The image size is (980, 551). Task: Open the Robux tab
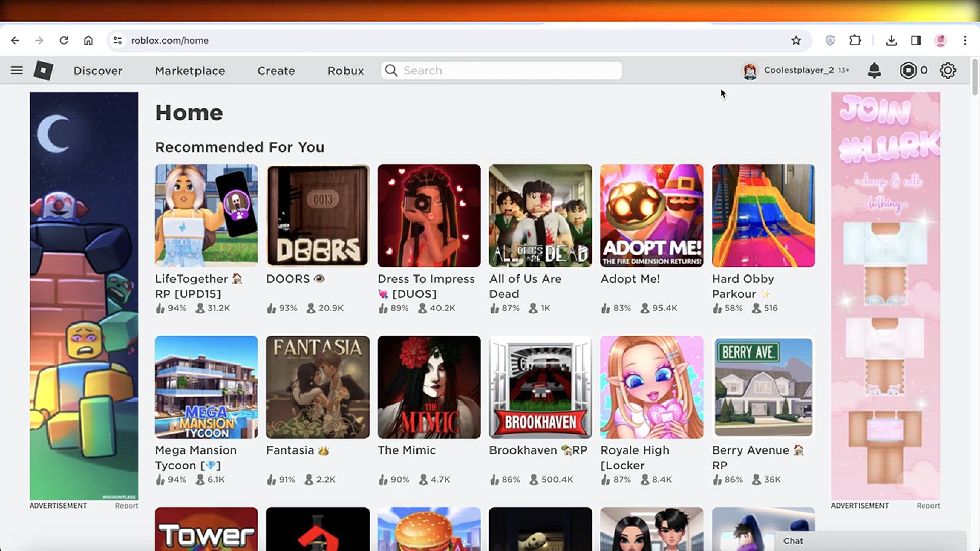tap(346, 71)
